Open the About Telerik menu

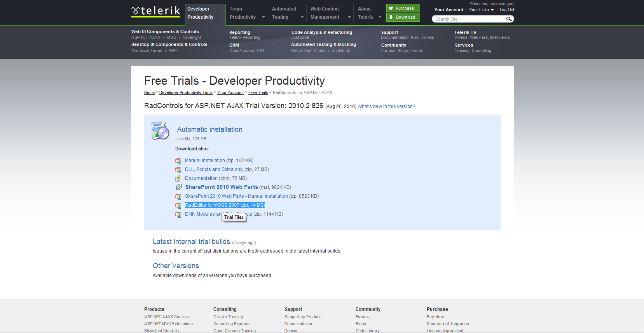369,13
